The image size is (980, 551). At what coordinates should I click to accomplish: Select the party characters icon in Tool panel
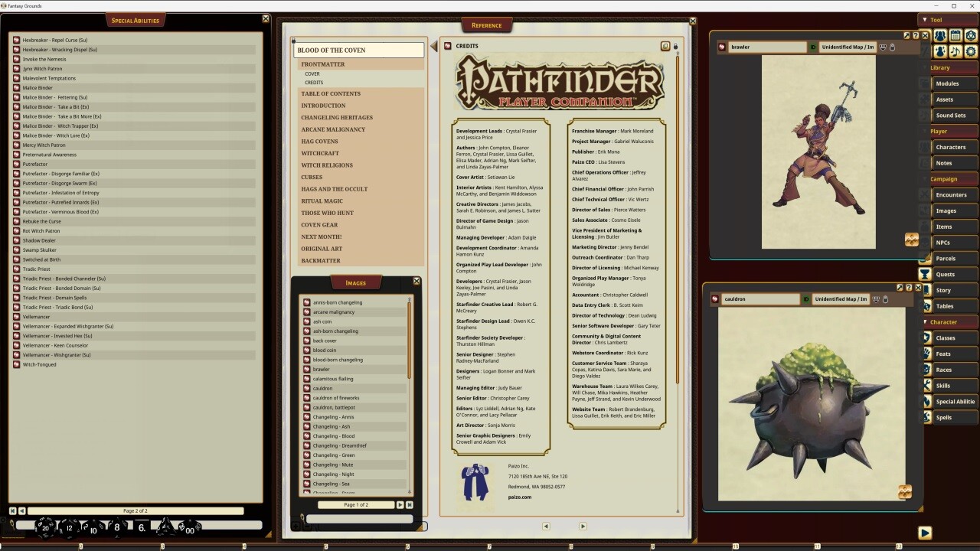pyautogui.click(x=939, y=36)
